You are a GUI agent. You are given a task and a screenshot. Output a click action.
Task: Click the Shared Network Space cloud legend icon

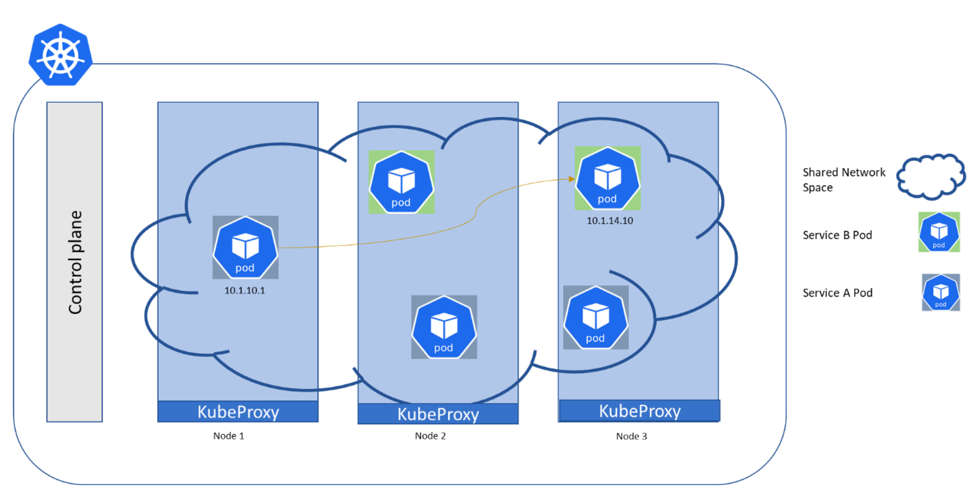(931, 177)
